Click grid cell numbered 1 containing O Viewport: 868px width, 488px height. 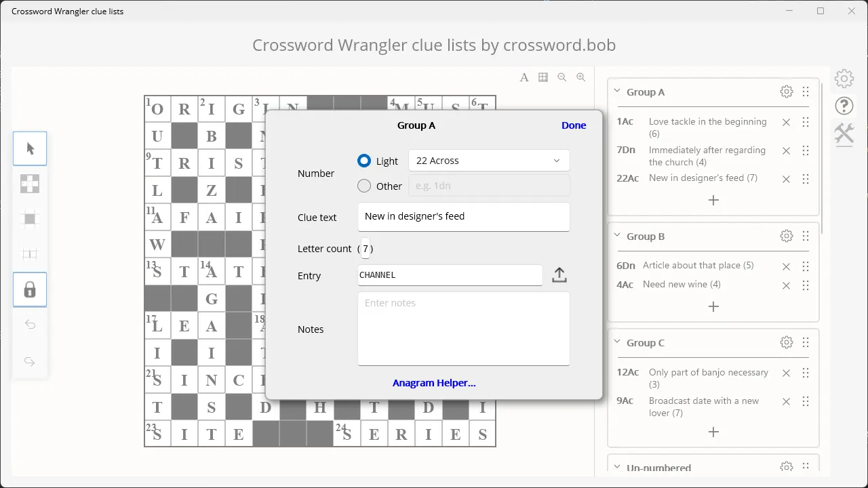coord(157,109)
